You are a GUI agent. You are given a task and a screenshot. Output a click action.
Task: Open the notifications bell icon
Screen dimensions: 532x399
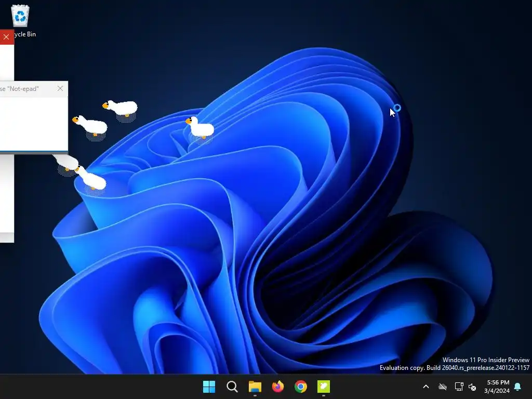[518, 387]
